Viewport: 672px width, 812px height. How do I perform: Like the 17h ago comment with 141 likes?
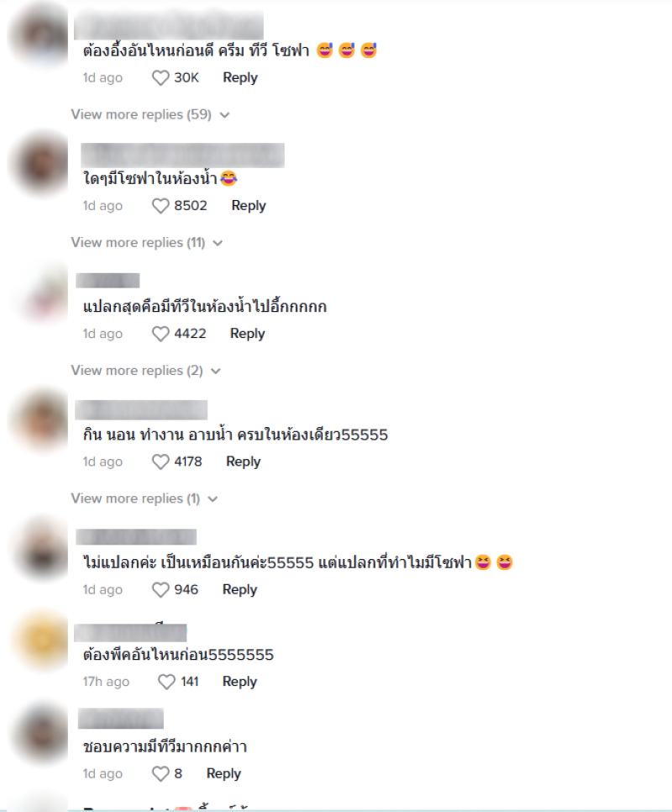coord(166,682)
